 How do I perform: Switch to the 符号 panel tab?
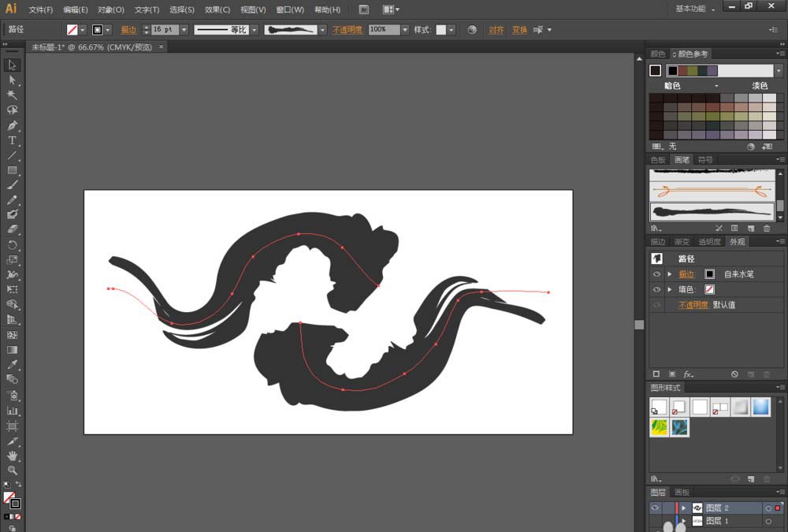705,160
